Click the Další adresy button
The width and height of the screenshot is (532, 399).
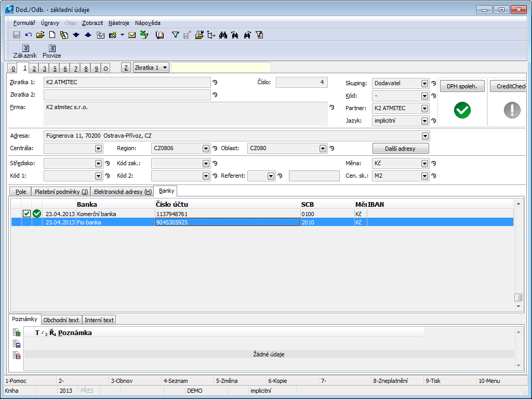click(x=401, y=149)
